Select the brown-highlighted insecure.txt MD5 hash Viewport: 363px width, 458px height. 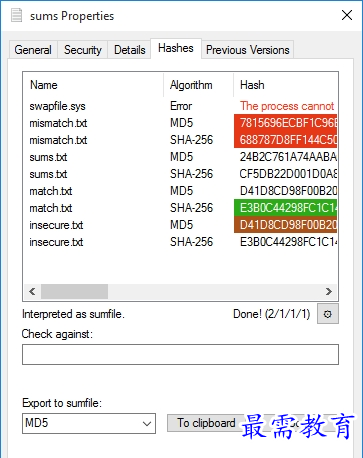(285, 225)
